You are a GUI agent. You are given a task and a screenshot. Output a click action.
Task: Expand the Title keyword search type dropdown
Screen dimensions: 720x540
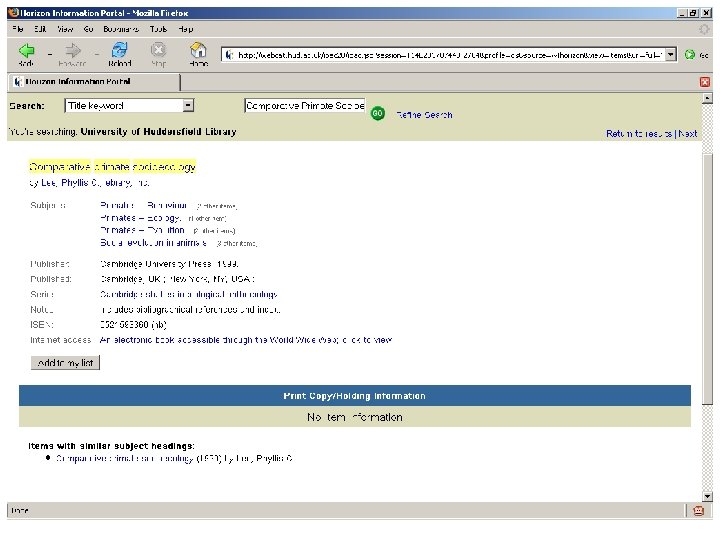[x=188, y=106]
